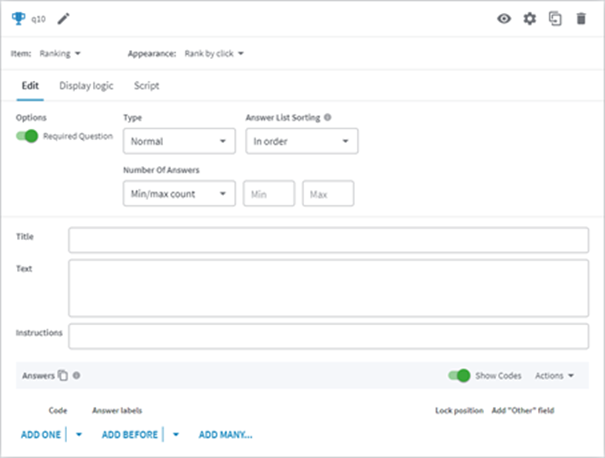Click into the Instructions input field
Screen dimensions: 605x458
329,336
